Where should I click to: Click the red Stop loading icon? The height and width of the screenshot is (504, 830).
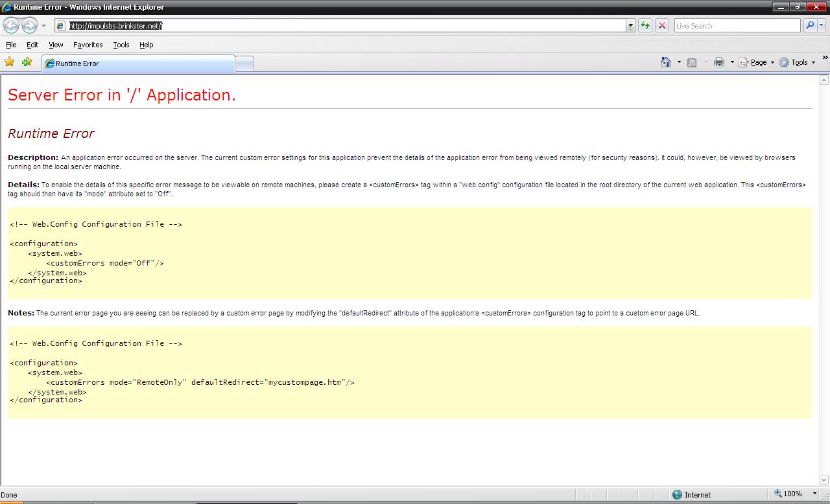[x=661, y=25]
